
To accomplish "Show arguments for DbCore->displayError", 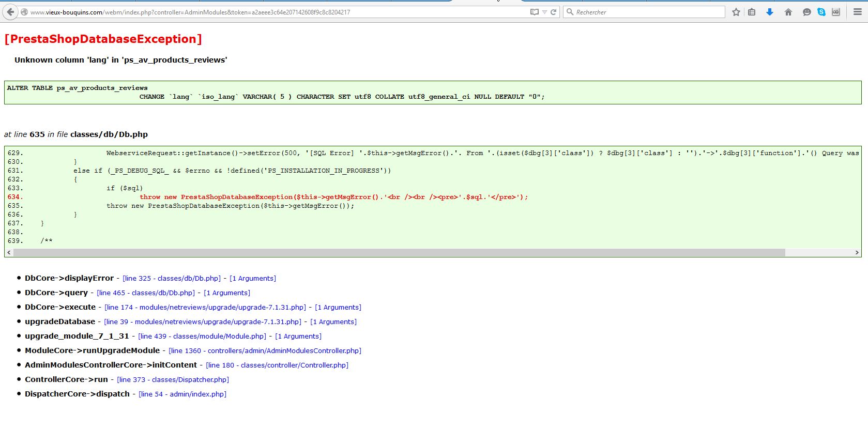I will pyautogui.click(x=253, y=279).
